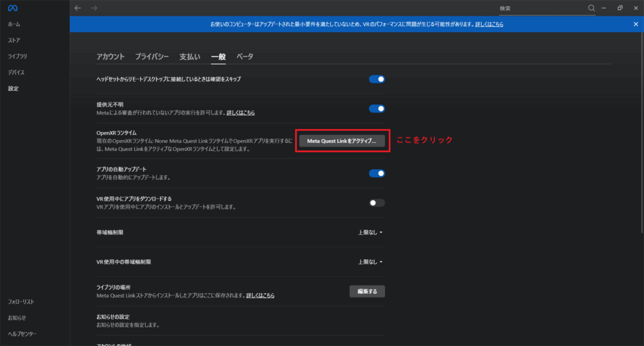Click the search magnifier icon

coord(591,8)
